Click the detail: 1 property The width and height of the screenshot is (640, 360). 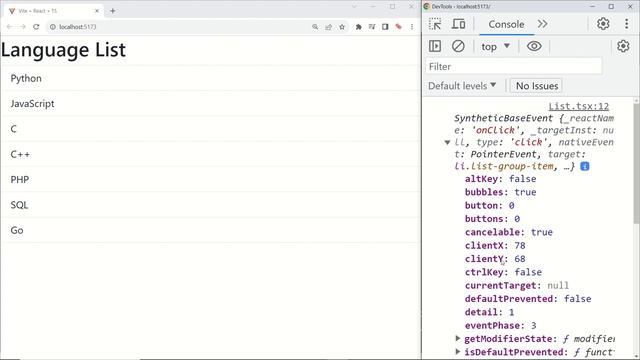[x=489, y=312]
